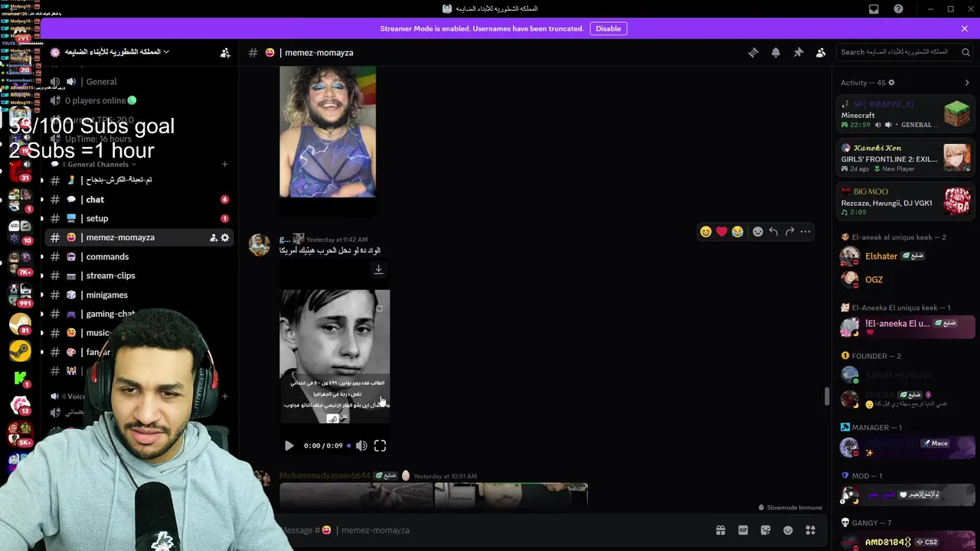This screenshot has width=980, height=551.
Task: Mute the video volume icon
Action: 361,445
